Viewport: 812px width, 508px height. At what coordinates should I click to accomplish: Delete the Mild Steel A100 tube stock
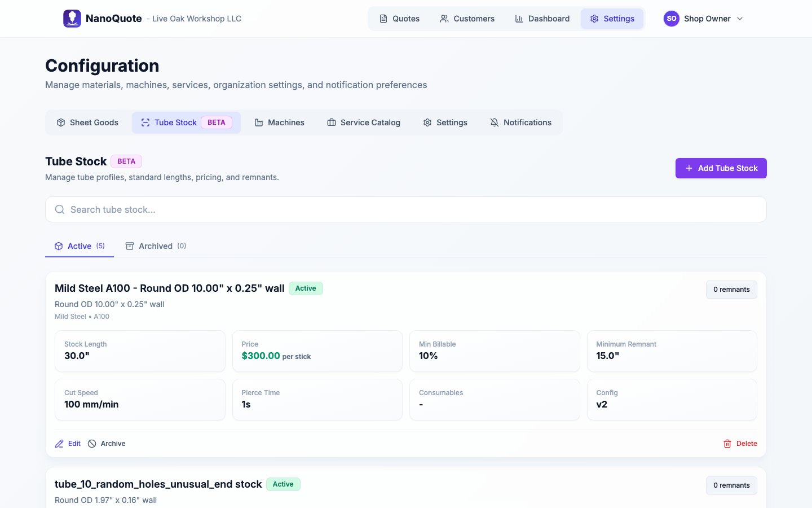(x=740, y=444)
